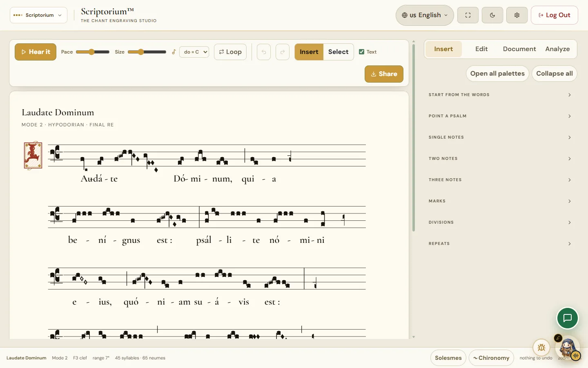This screenshot has height=368, width=588.
Task: Open the chat bubble button
Action: coord(568,318)
